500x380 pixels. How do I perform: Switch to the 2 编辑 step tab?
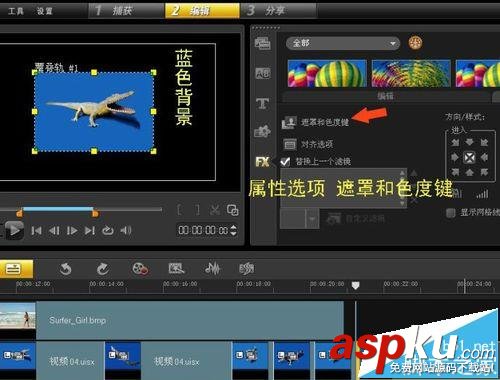click(x=202, y=11)
